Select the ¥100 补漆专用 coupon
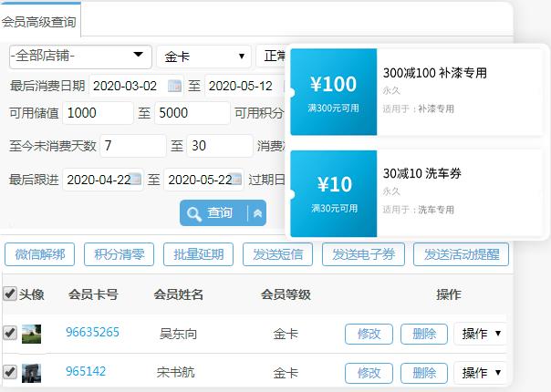The image size is (551, 392). (x=416, y=91)
